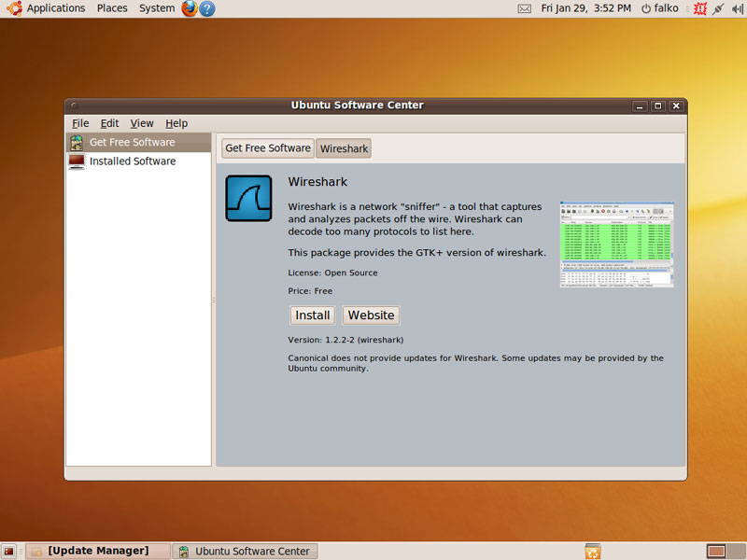Click the network connection tray icon
The image size is (747, 560).
[x=718, y=8]
